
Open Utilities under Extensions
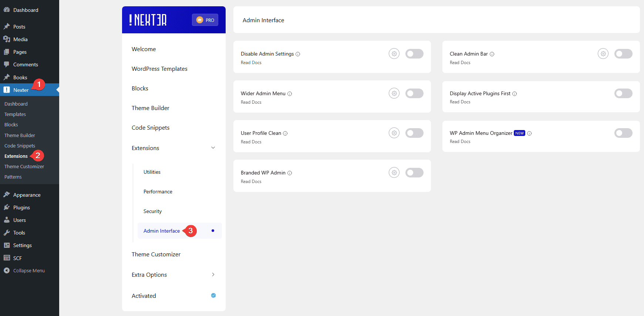[152, 172]
